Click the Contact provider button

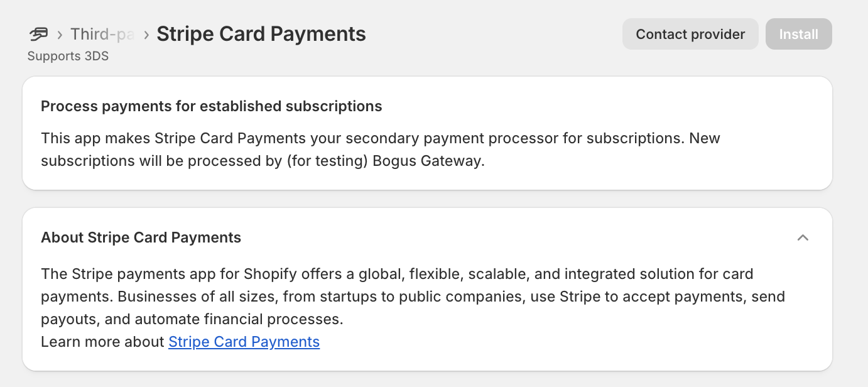[690, 34]
